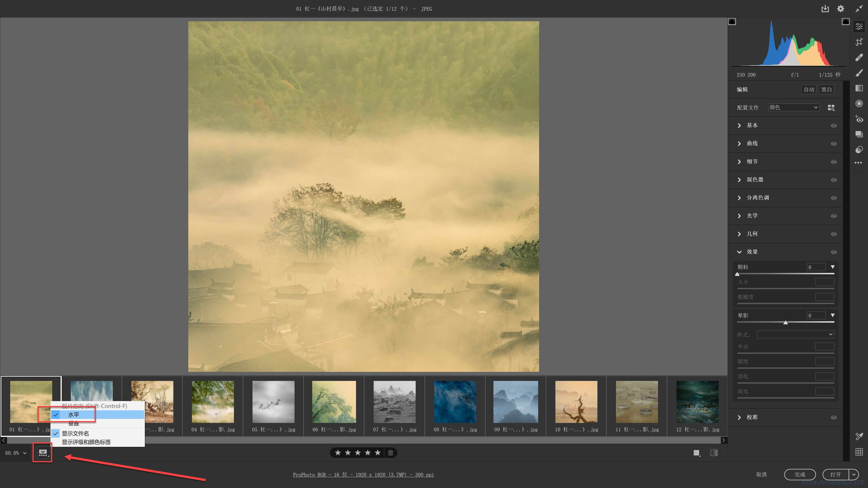This screenshot has height=488, width=868.
Task: Delete image with the trash icon
Action: coord(390,453)
